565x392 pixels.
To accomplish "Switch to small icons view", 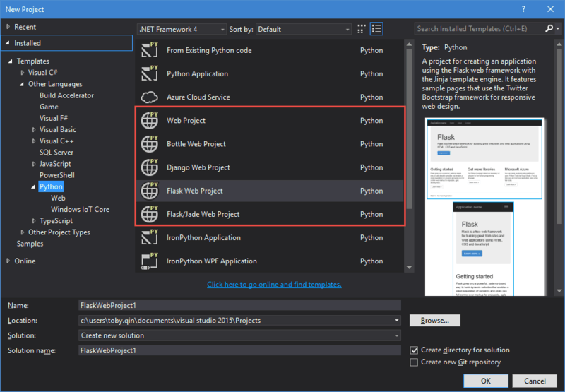I will coord(362,29).
